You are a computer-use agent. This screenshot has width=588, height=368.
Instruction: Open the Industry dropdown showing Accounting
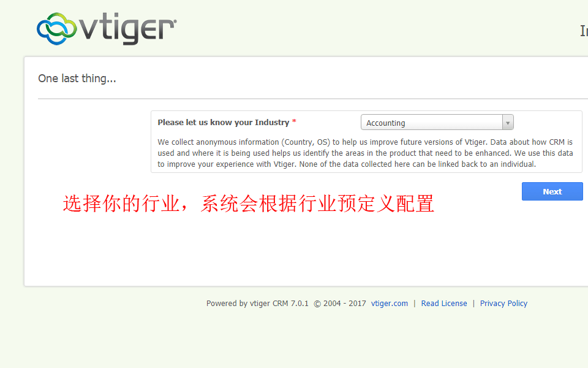(x=437, y=123)
